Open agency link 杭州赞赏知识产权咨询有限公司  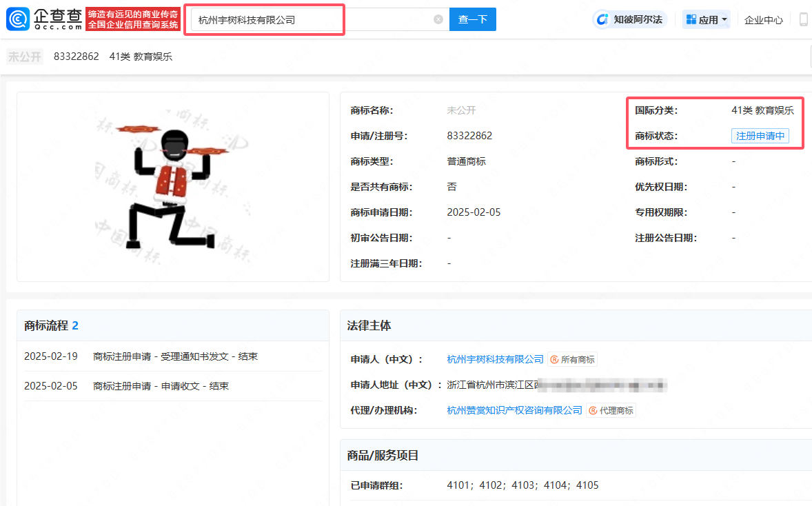tap(514, 410)
